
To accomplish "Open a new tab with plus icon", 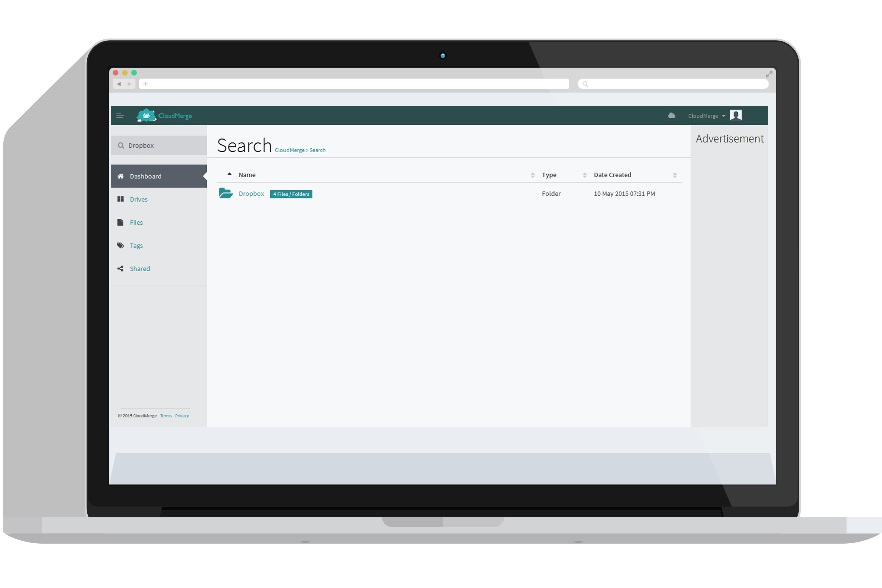I will point(146,84).
